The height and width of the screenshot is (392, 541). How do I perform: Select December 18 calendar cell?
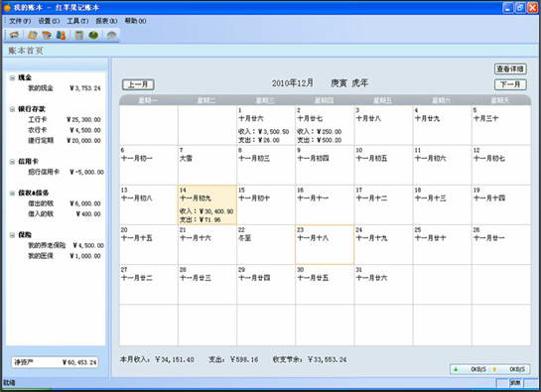pyautogui.click(x=443, y=205)
